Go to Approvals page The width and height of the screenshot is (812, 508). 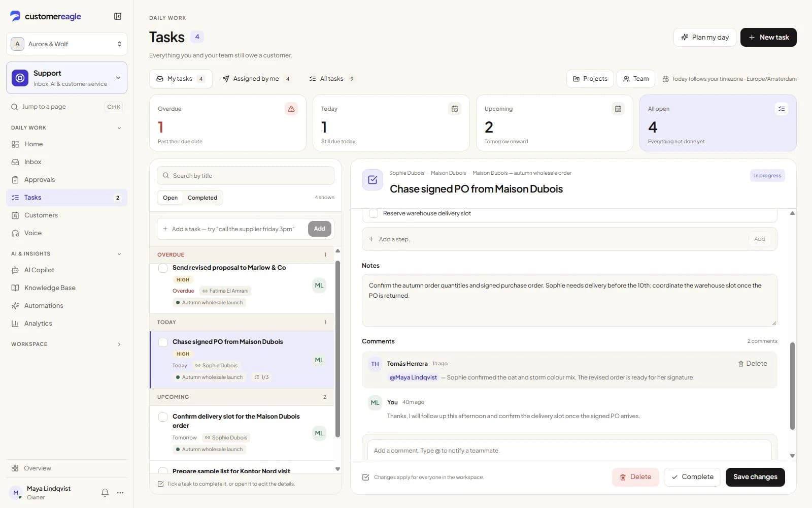[66, 180]
